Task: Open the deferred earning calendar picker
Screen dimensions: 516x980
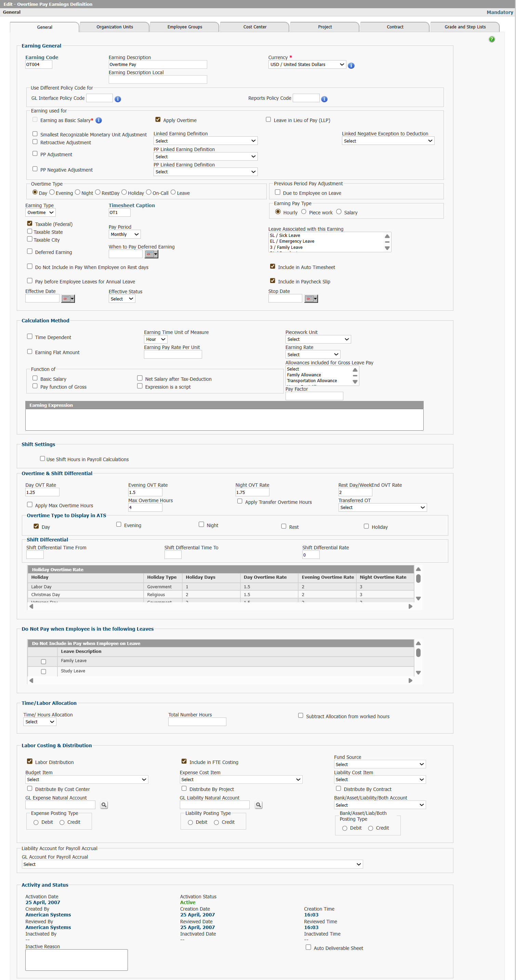Action: tap(151, 254)
